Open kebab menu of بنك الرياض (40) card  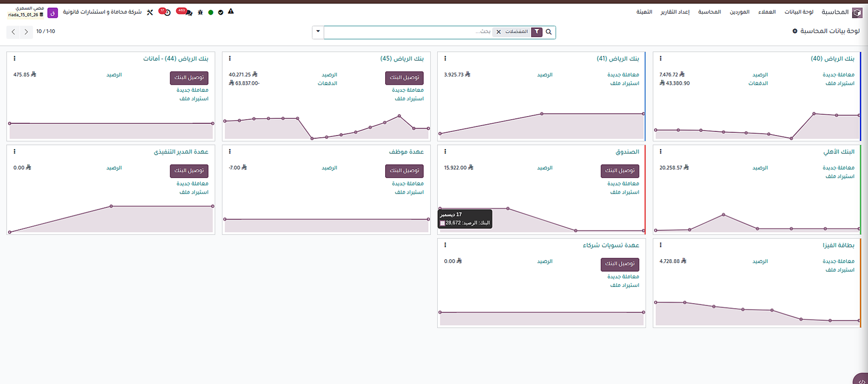[x=660, y=59]
